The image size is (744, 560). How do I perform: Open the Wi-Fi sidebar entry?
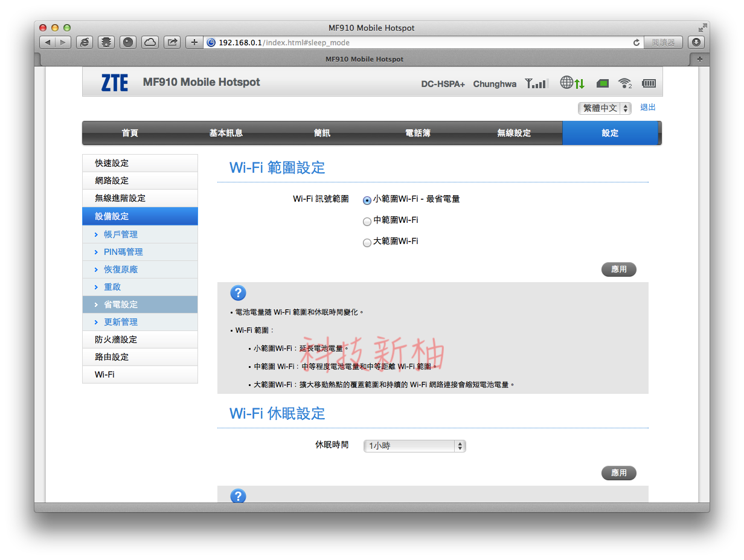[x=140, y=375]
